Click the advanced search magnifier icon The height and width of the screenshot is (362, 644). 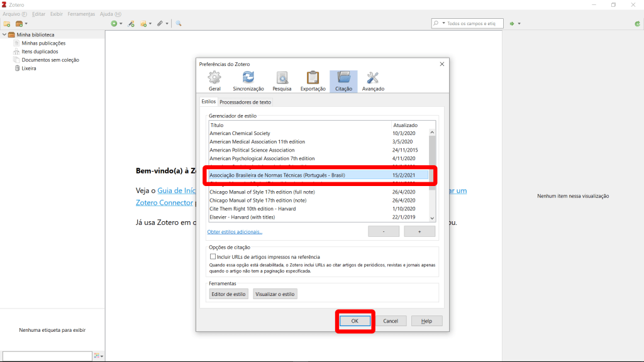click(x=179, y=23)
